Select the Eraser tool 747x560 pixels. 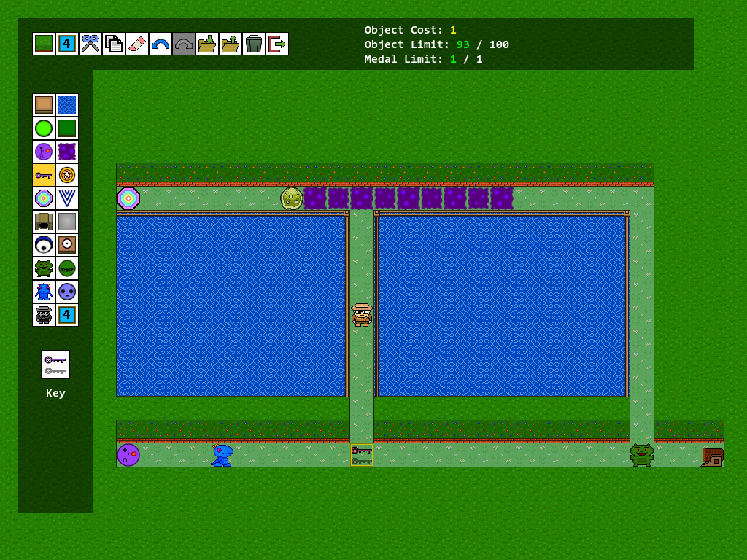(137, 43)
